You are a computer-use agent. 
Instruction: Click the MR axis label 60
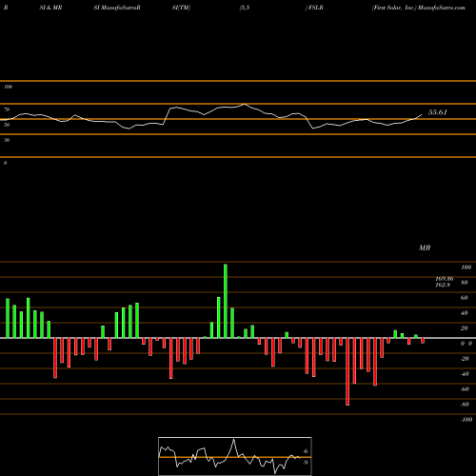click(465, 298)
